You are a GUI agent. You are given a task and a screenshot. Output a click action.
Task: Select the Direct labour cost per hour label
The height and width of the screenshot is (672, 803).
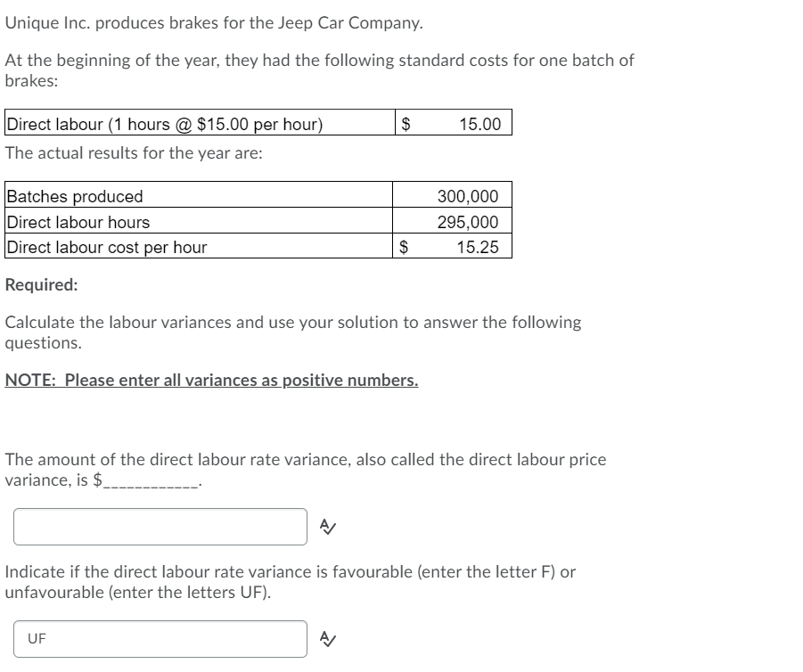(x=107, y=248)
